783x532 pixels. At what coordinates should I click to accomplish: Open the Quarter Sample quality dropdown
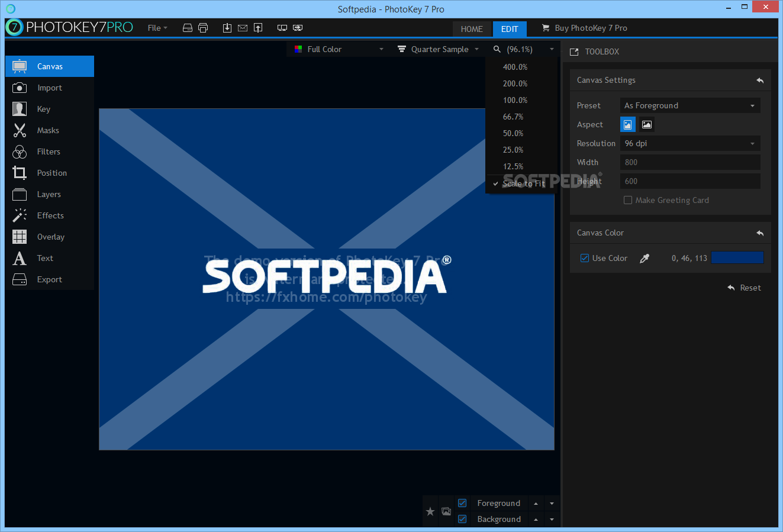tap(438, 49)
